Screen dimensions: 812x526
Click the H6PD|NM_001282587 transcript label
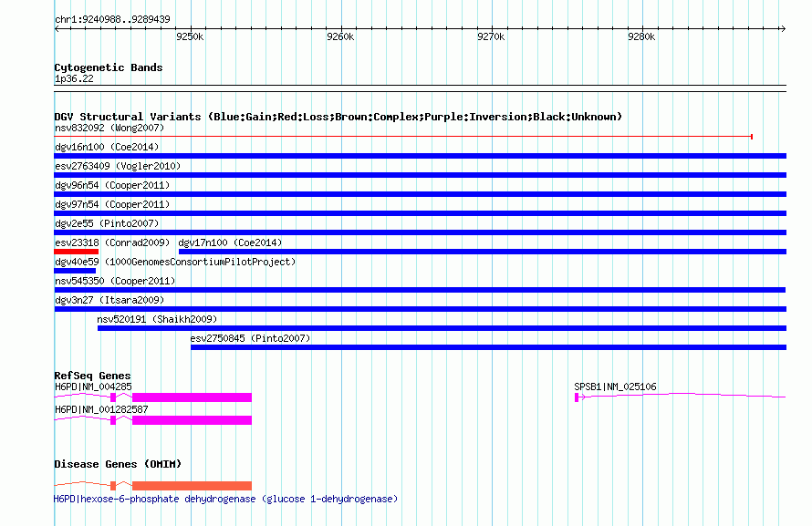tap(101, 409)
